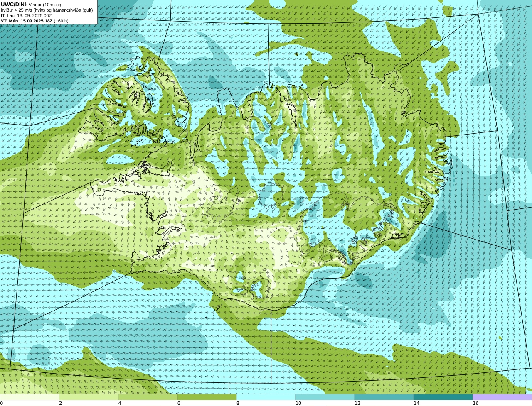Click the teal 12–14 legend swatch

pos(384,397)
